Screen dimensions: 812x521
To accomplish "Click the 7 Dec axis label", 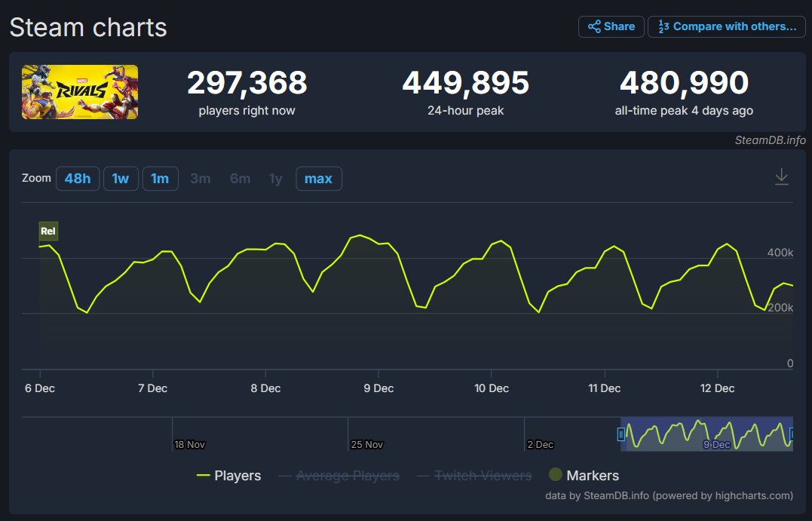I will [x=153, y=388].
